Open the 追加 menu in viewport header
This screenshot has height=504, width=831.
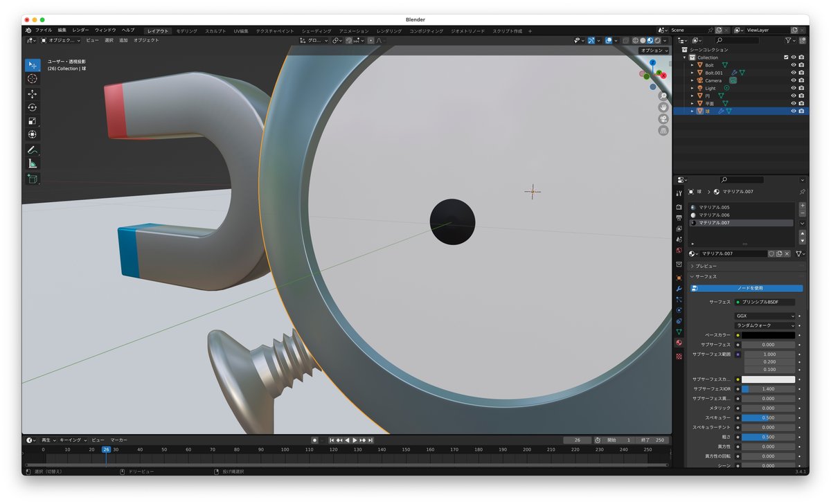(x=123, y=40)
